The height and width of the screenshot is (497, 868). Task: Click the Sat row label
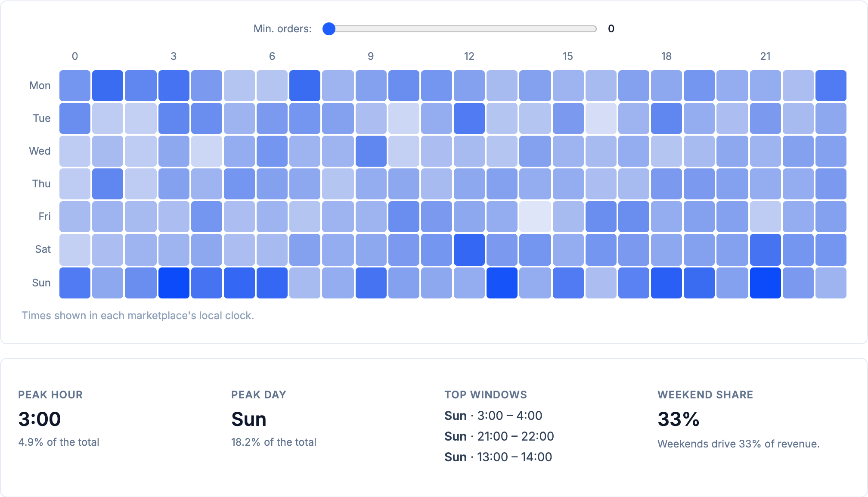click(x=43, y=249)
